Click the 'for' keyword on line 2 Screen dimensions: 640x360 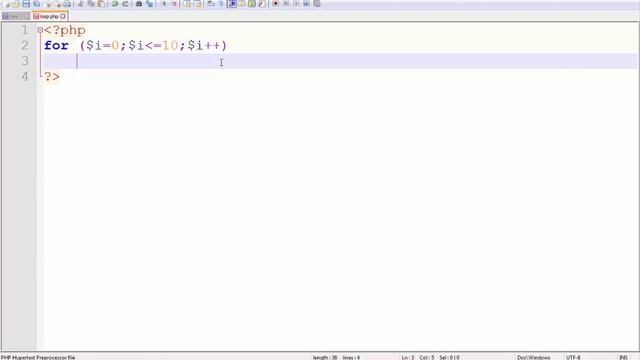click(x=56, y=45)
